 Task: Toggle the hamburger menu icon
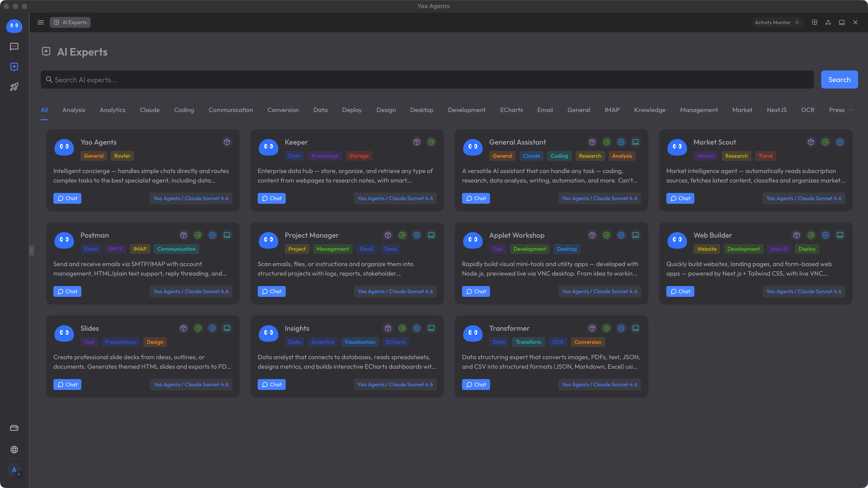pos(40,22)
